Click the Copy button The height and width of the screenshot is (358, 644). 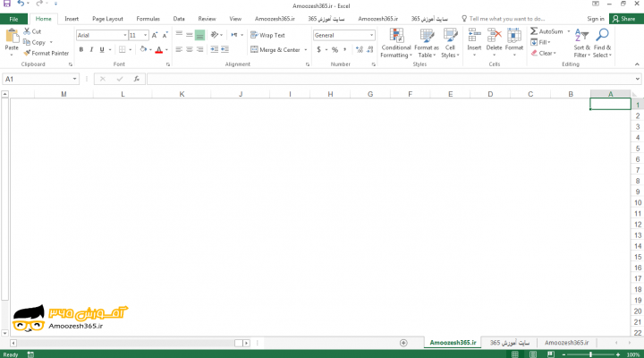click(34, 42)
